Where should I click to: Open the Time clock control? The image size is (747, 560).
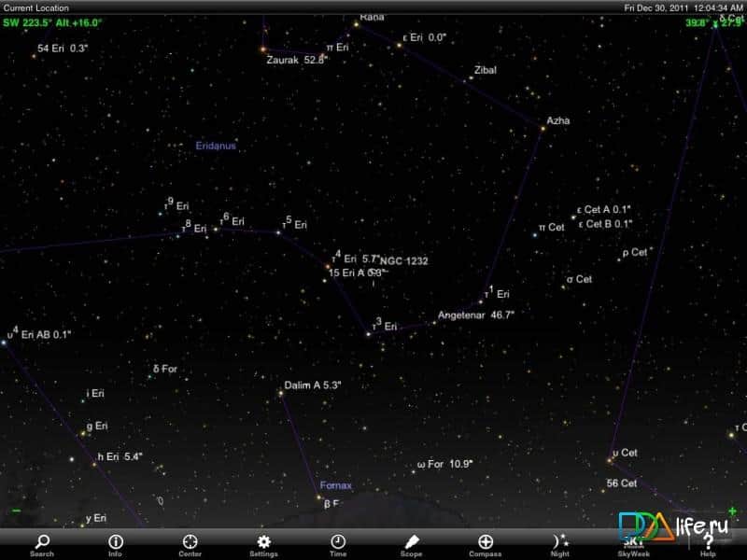pyautogui.click(x=337, y=544)
